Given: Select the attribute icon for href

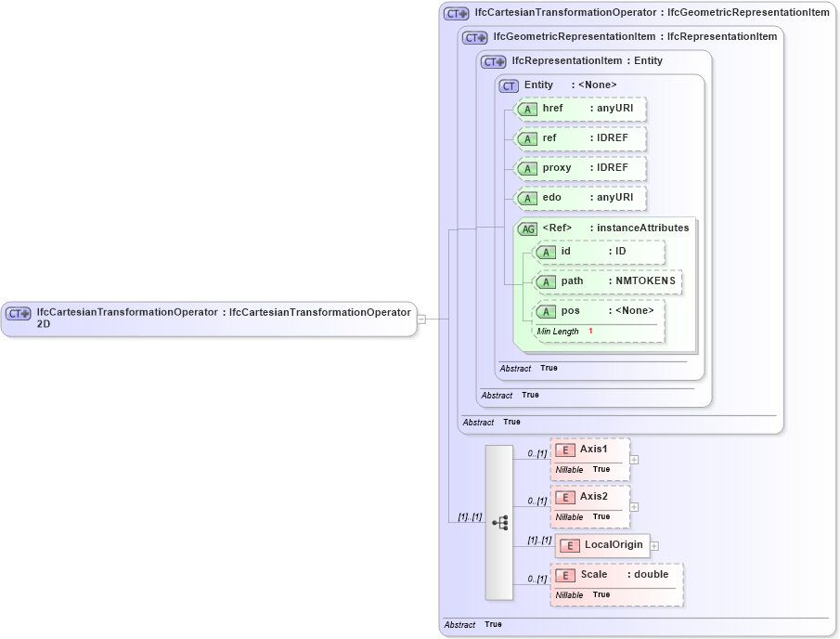Looking at the screenshot, I should click(527, 109).
